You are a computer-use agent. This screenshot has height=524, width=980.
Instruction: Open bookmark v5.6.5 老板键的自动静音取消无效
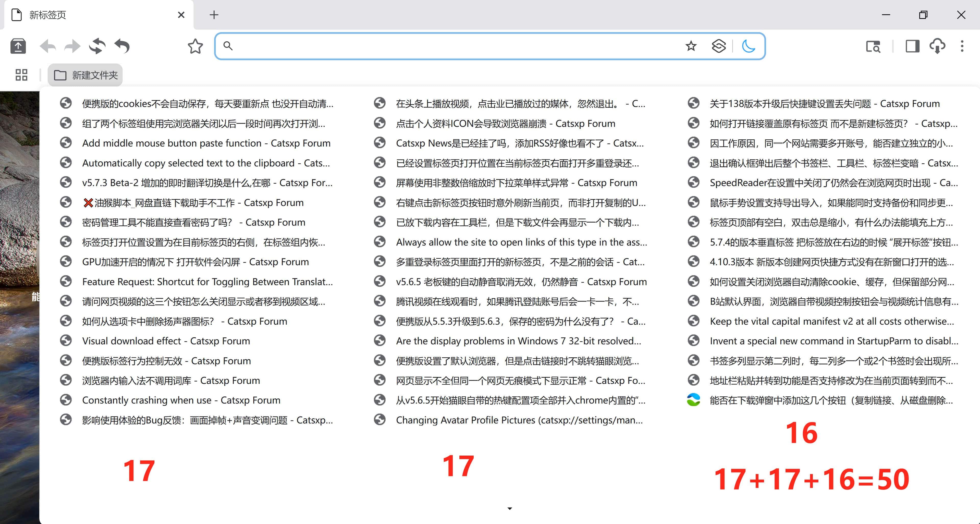pyautogui.click(x=510, y=282)
